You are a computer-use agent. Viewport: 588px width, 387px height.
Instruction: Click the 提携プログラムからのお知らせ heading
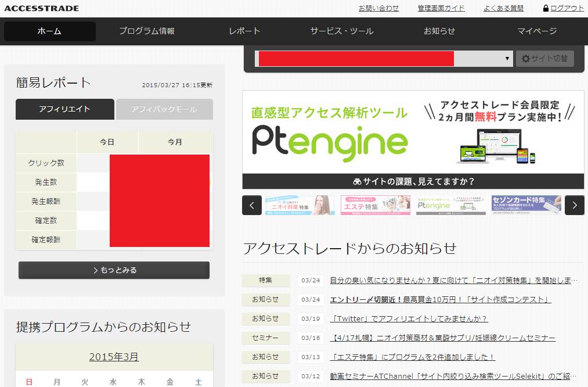(103, 327)
